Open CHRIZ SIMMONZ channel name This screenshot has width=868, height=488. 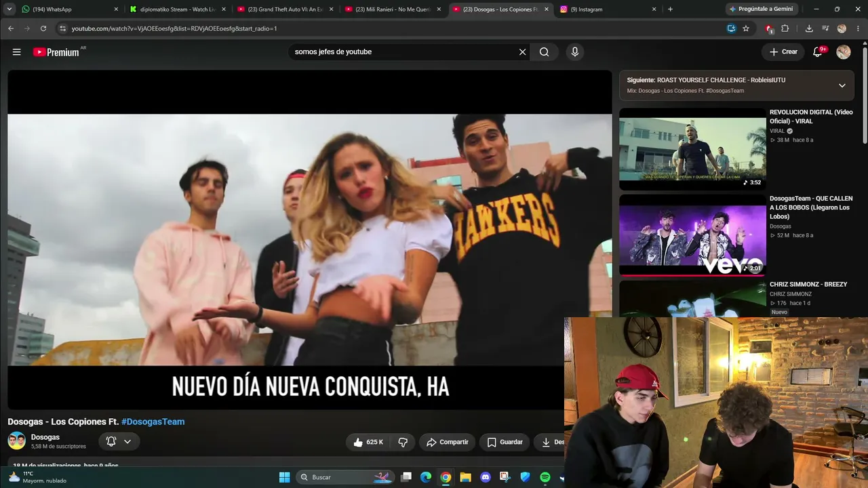791,294
